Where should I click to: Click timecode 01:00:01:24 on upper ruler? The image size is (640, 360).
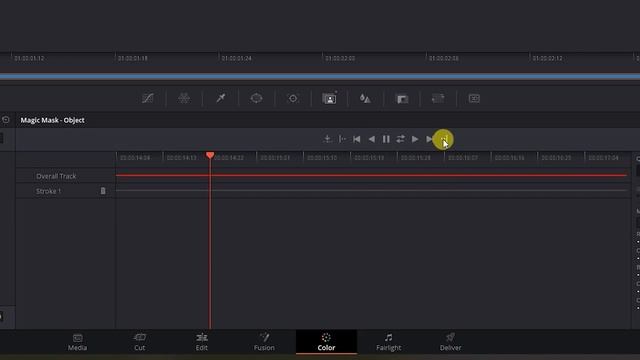(236, 58)
